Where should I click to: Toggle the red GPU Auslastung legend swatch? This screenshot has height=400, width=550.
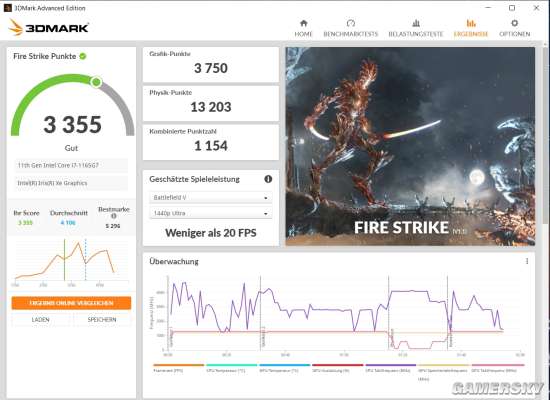pyautogui.click(x=337, y=365)
